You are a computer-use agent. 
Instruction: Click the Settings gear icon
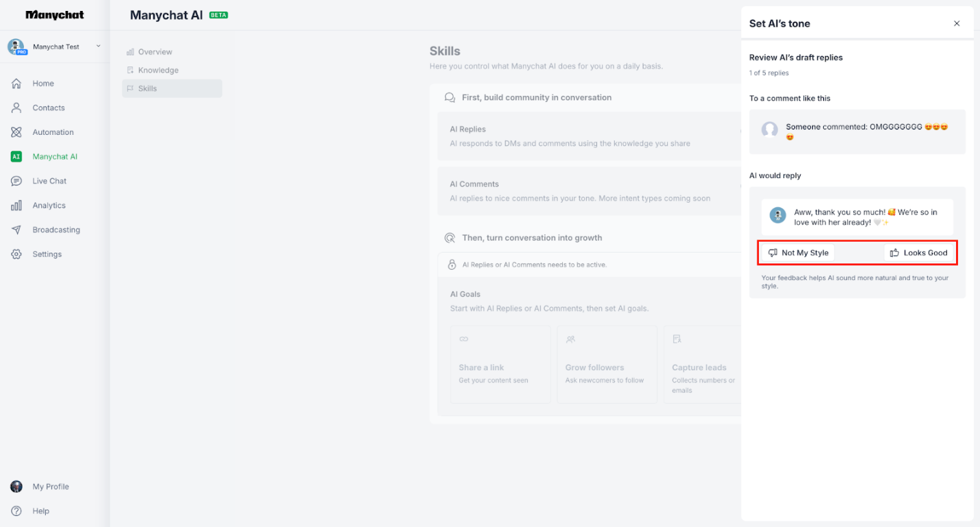tap(16, 253)
